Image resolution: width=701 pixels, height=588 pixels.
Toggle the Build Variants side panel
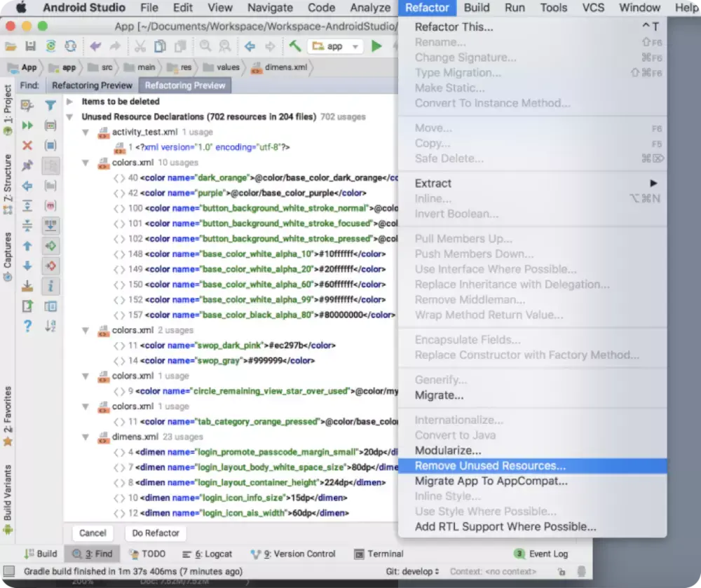coord(8,499)
